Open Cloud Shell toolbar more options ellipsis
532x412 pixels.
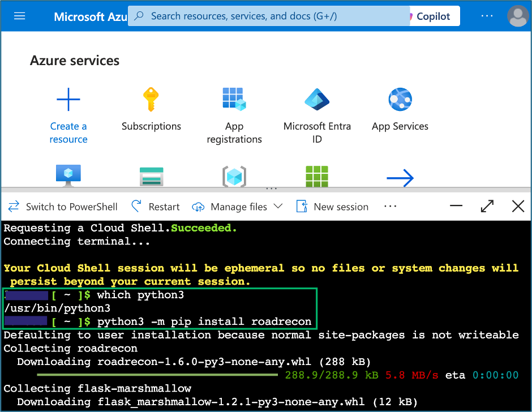tap(390, 207)
